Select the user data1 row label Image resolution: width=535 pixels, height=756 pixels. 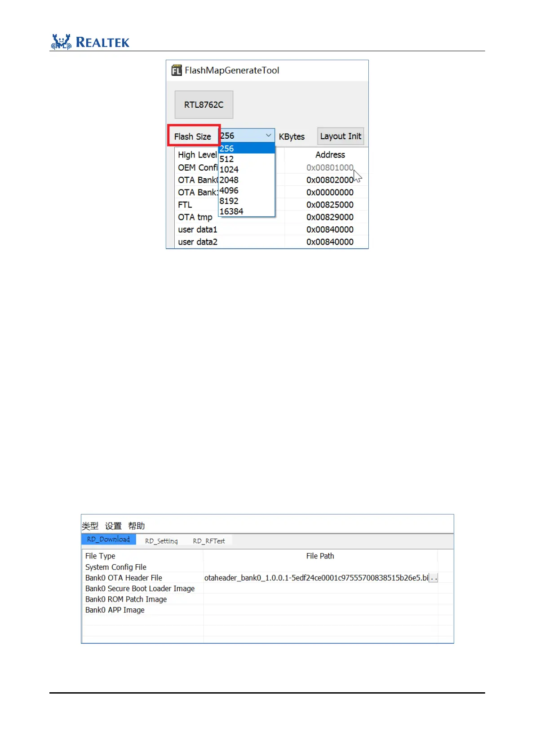coord(198,229)
